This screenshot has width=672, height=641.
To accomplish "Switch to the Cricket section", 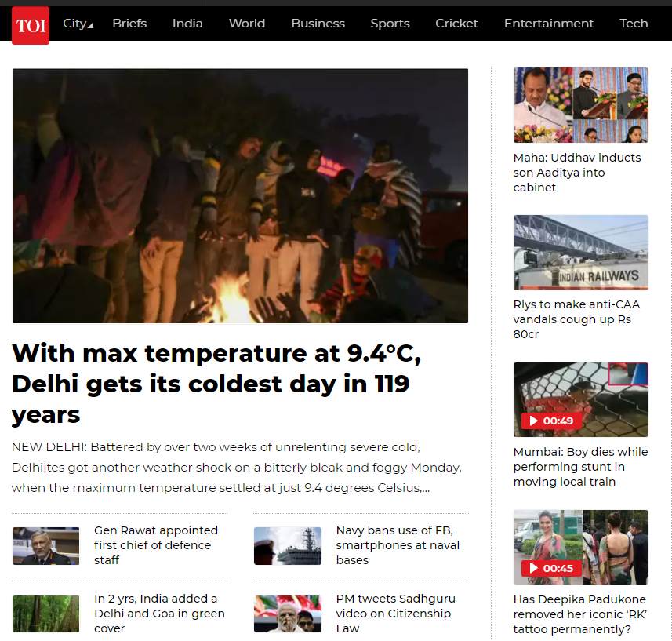I will (456, 24).
